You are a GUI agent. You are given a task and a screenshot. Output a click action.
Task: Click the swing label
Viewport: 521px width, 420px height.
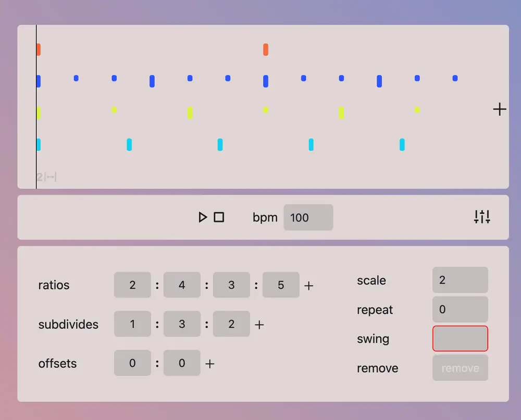(x=373, y=339)
